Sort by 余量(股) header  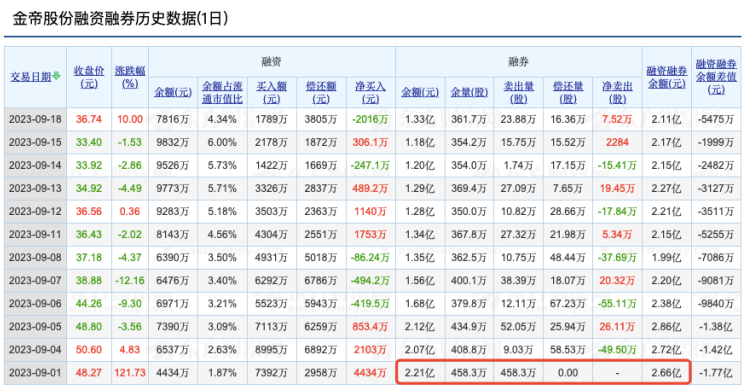point(469,92)
